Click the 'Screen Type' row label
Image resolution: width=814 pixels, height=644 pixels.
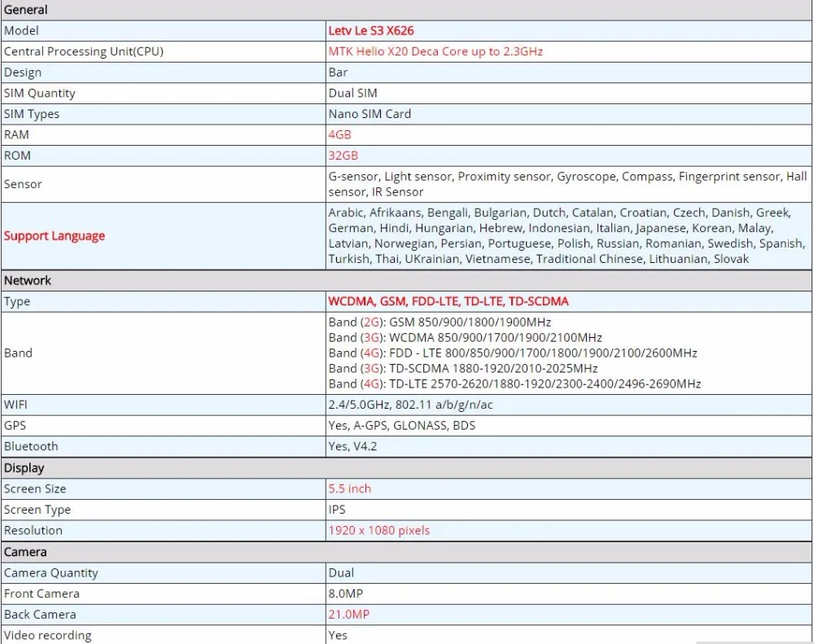pos(37,510)
